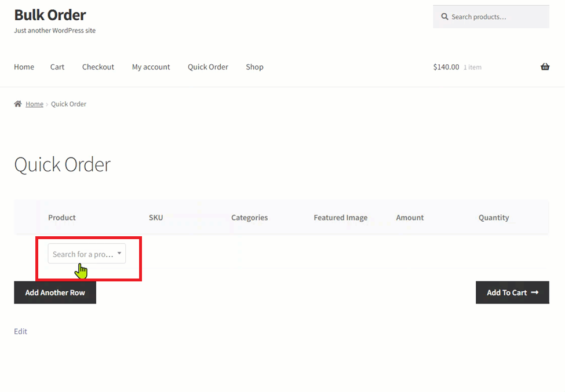Focus the Search products input field
This screenshot has height=392, width=565.
[491, 17]
